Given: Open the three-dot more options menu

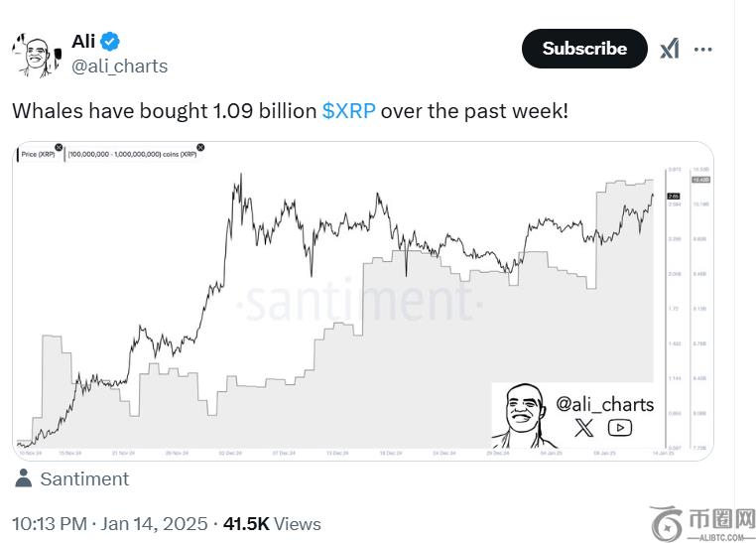Looking at the screenshot, I should tap(702, 49).
